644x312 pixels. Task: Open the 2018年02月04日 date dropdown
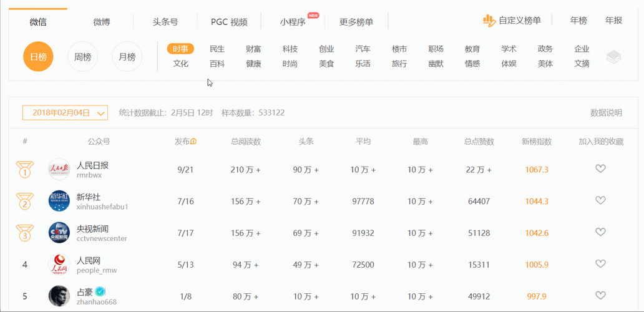[65, 113]
